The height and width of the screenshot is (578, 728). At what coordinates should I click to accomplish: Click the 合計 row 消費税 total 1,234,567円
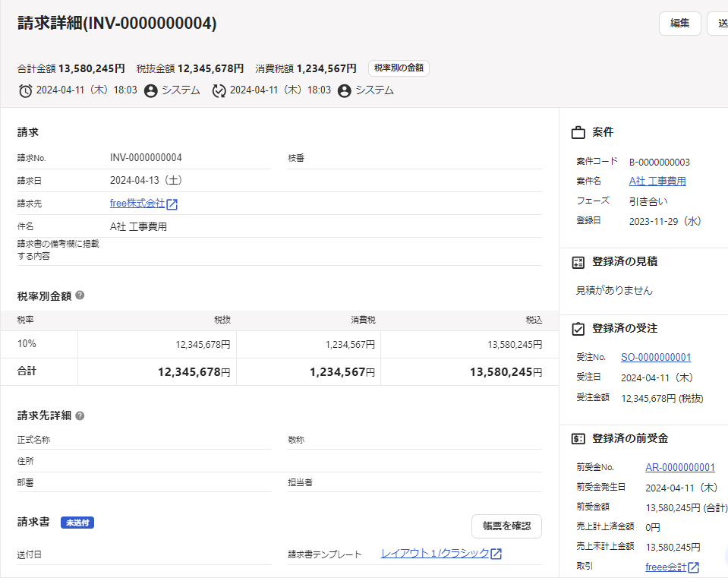(342, 372)
